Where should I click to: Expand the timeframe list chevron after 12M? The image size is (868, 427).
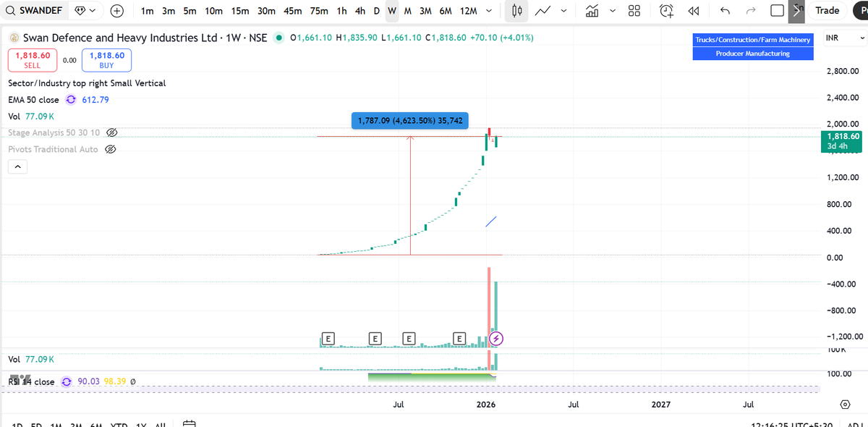coord(490,11)
